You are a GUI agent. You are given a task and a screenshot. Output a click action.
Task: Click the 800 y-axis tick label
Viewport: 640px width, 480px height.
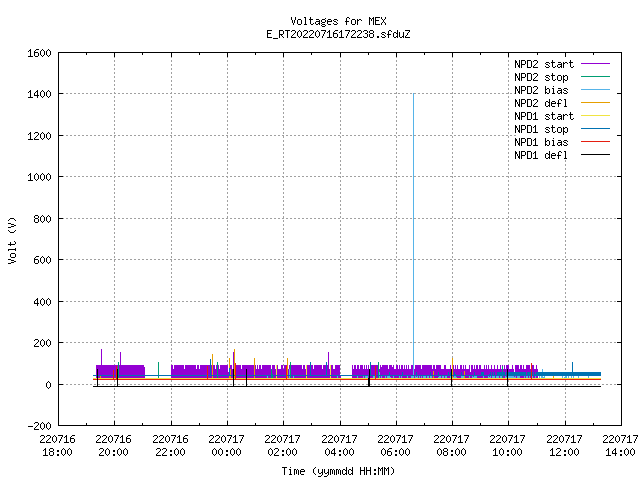click(x=42, y=219)
